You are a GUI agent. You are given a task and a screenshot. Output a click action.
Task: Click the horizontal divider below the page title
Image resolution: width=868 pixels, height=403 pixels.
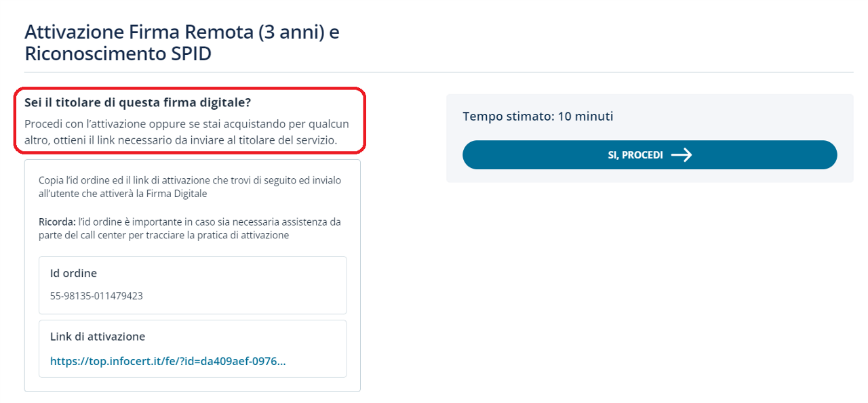click(x=439, y=72)
